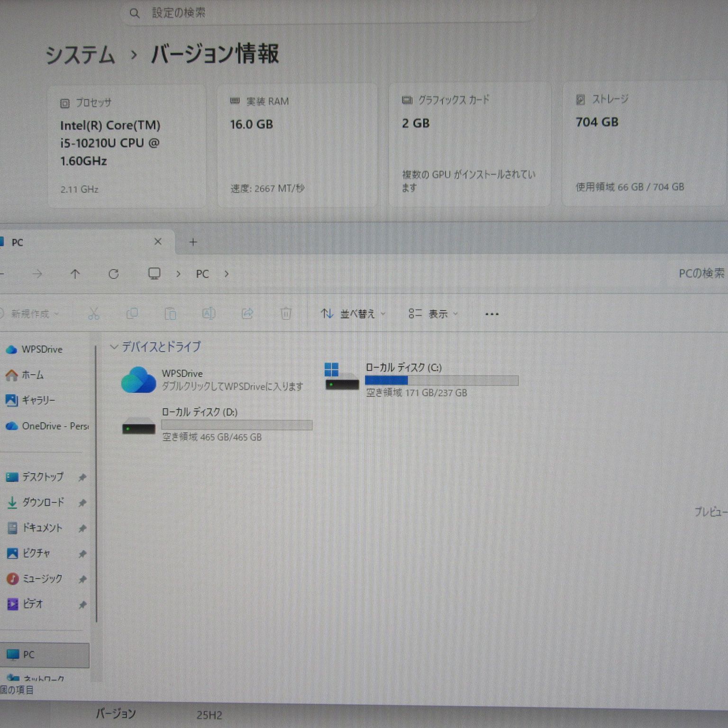
Task: Click the monitor icon in address bar
Action: click(x=154, y=273)
